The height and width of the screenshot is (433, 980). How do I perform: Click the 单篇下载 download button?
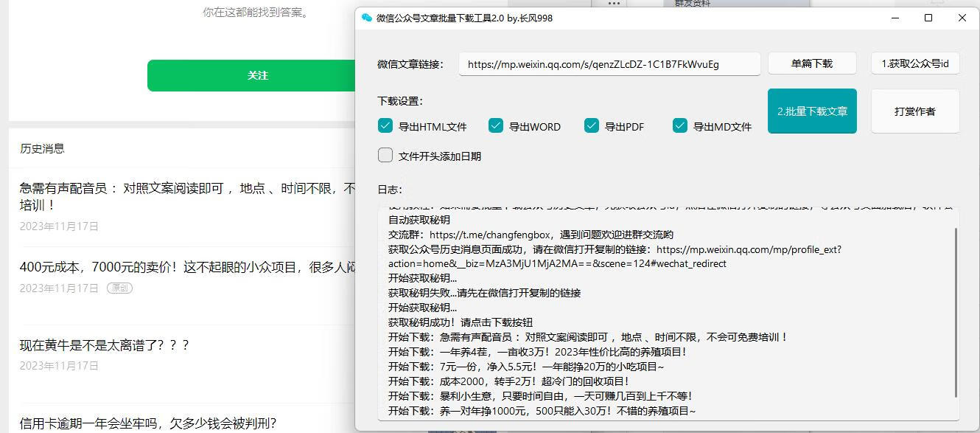point(811,63)
